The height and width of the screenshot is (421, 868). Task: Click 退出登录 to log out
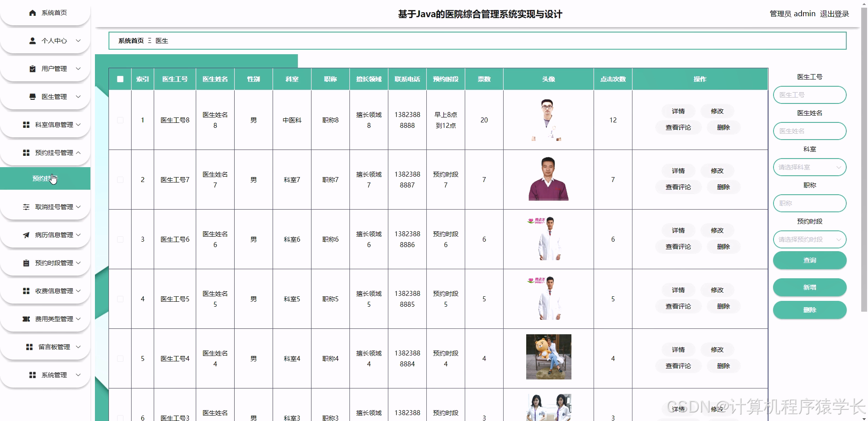click(x=835, y=14)
